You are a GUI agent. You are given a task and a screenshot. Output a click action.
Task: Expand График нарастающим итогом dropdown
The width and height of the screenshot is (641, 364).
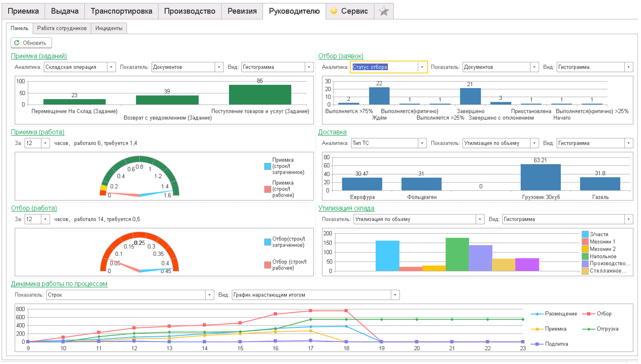pyautogui.click(x=395, y=295)
